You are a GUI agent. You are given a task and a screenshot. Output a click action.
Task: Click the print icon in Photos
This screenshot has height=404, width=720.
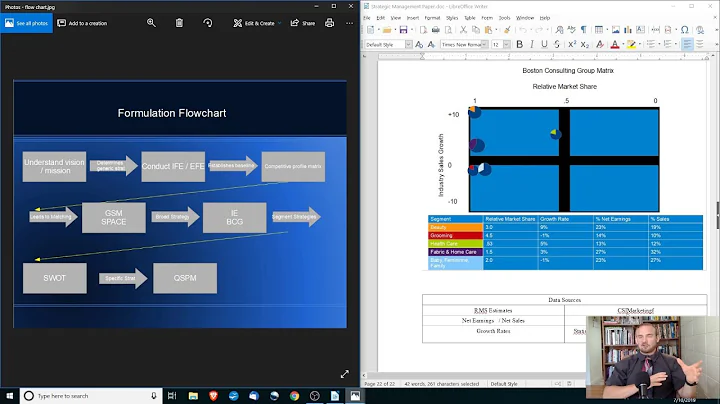(329, 23)
